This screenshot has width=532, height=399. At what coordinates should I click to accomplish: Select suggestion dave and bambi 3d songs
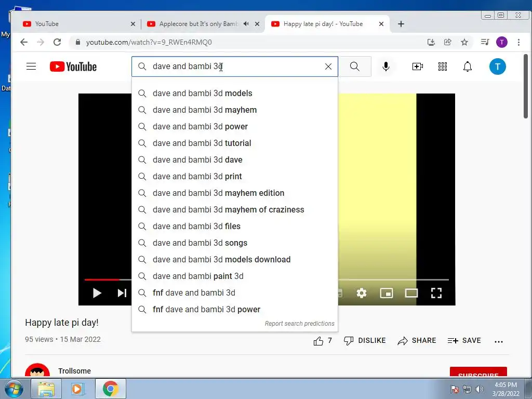pos(235,243)
